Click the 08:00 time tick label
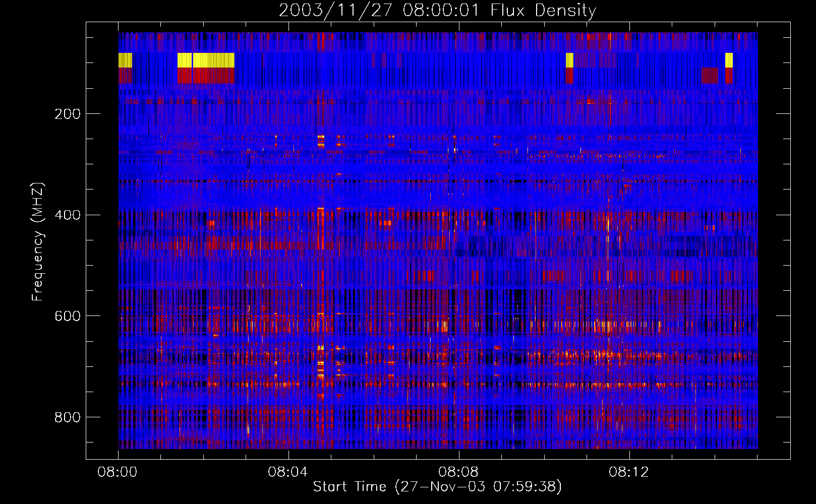816x504 pixels. click(x=118, y=472)
